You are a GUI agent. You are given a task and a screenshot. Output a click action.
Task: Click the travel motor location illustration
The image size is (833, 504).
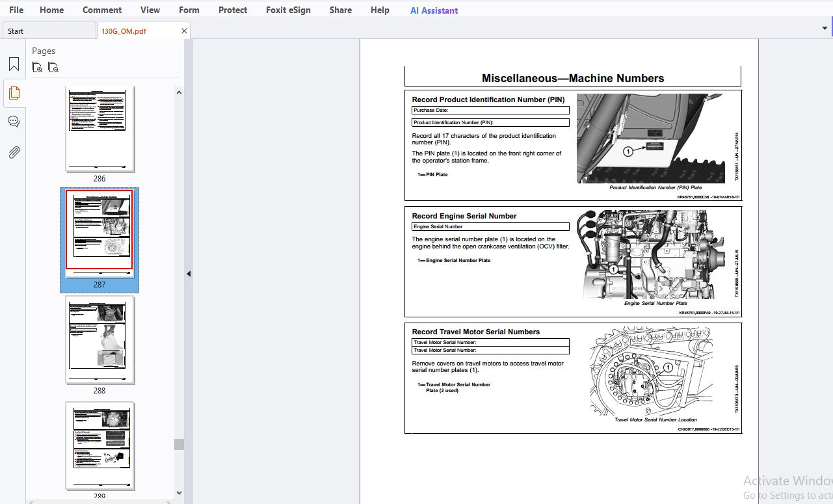click(652, 371)
